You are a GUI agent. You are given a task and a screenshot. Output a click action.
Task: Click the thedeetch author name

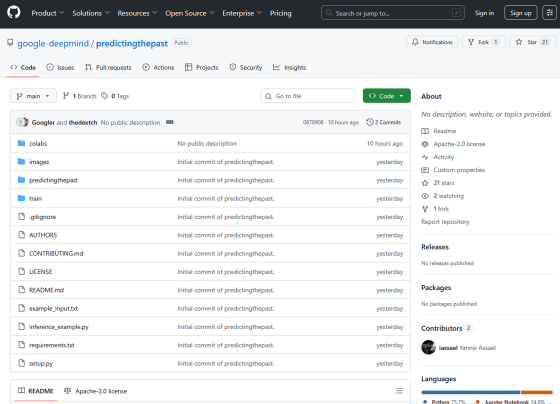[83, 122]
